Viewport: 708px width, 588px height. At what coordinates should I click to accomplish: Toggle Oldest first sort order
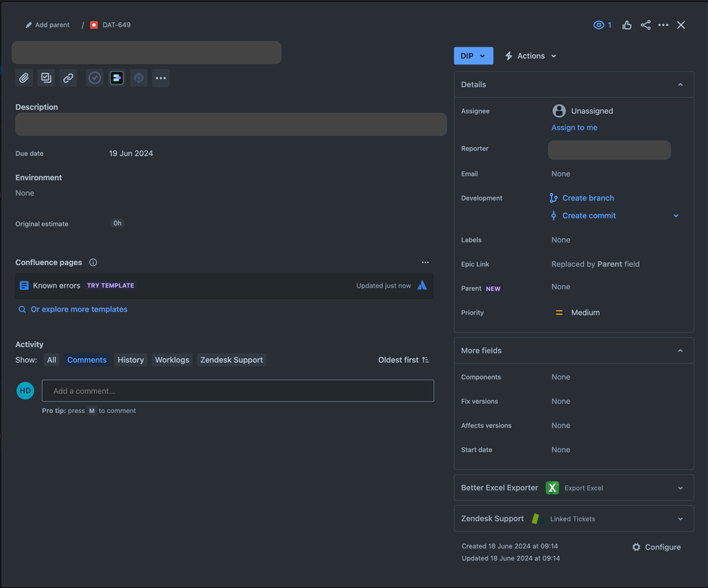pyautogui.click(x=403, y=360)
